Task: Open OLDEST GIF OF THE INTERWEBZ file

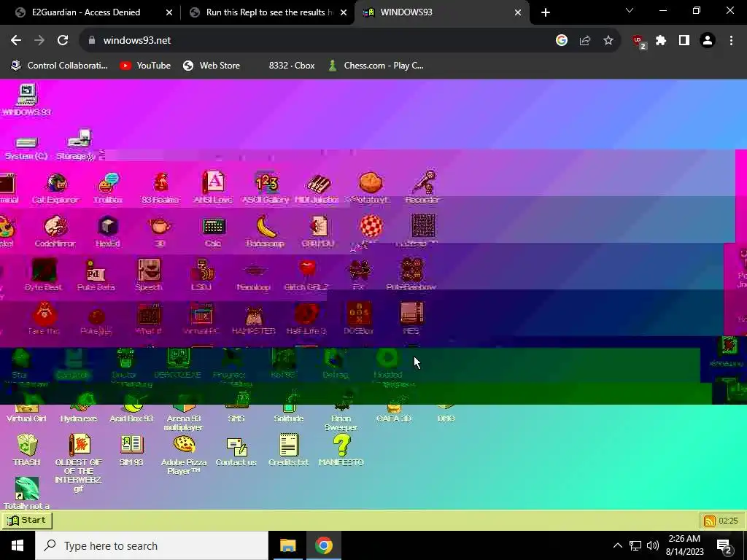Action: tap(79, 463)
